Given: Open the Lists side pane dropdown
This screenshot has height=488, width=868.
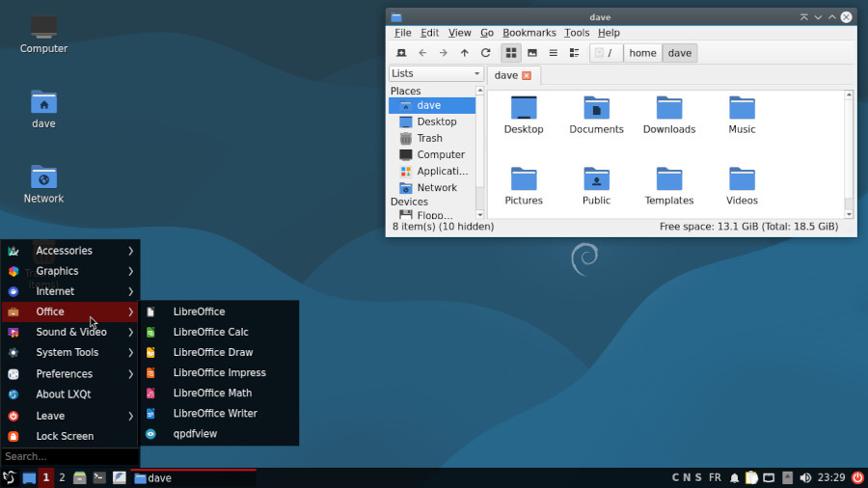Looking at the screenshot, I should point(436,73).
